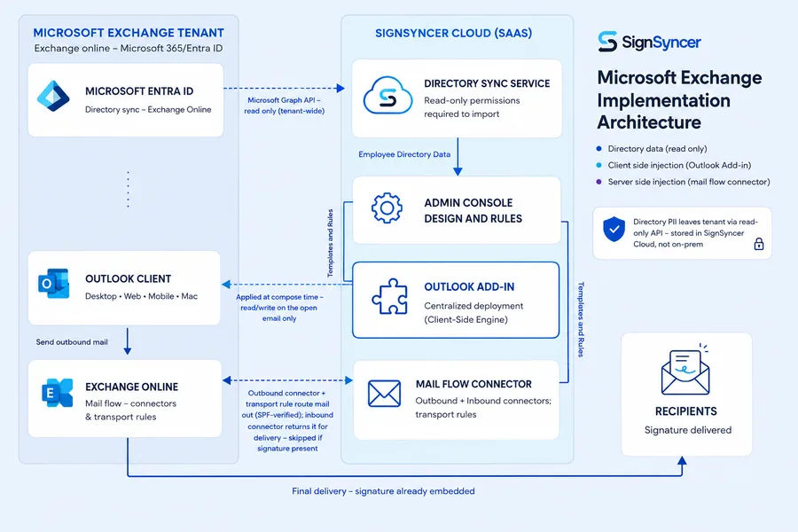Select the OUTLOOK ADD-IN heading
The height and width of the screenshot is (532, 798).
coord(469,287)
